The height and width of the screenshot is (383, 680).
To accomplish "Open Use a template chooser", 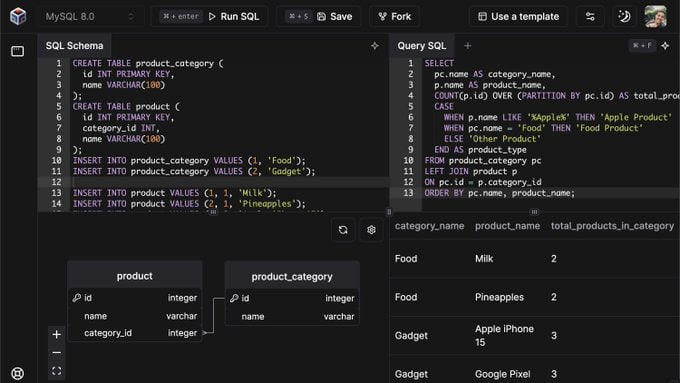I will tap(518, 16).
